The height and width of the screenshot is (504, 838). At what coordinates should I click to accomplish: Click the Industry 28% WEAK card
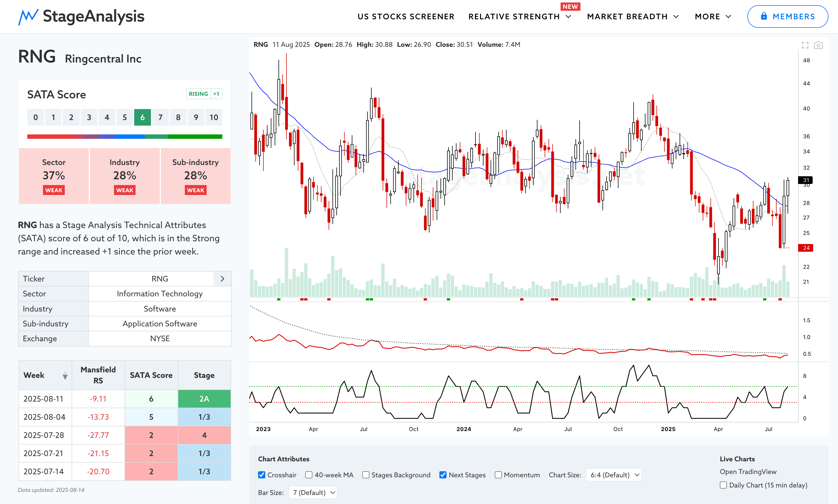[x=125, y=176]
